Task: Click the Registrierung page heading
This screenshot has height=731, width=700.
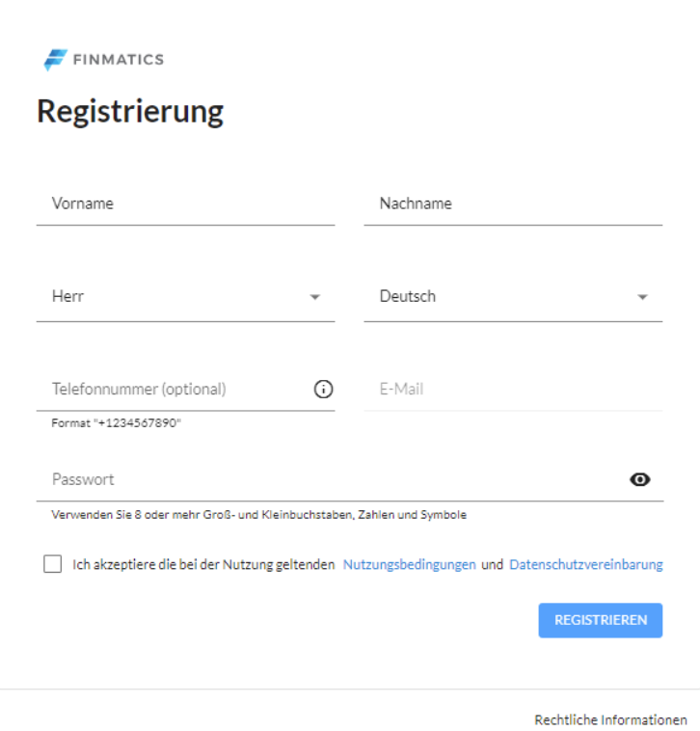Action: coord(130,113)
